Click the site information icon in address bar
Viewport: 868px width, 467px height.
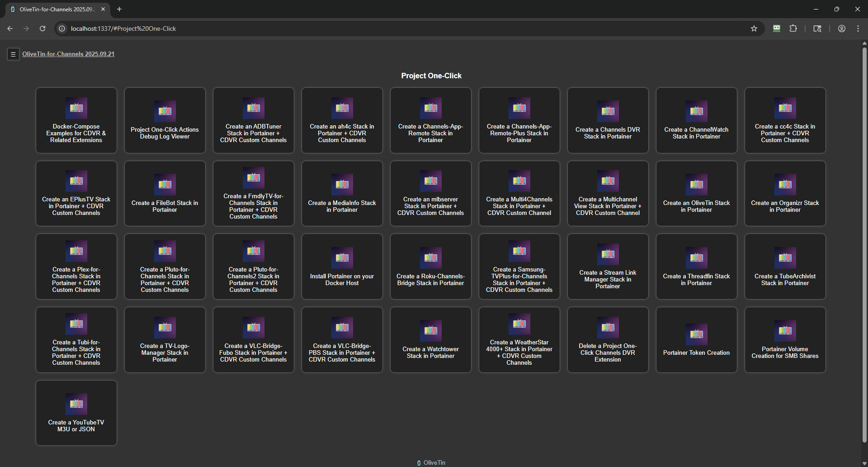[x=62, y=29]
